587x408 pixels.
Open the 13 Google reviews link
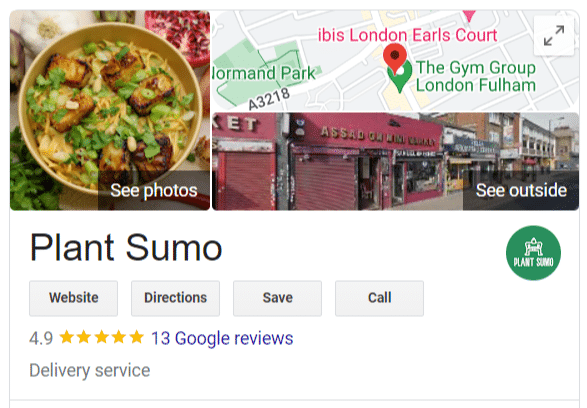[x=222, y=338]
